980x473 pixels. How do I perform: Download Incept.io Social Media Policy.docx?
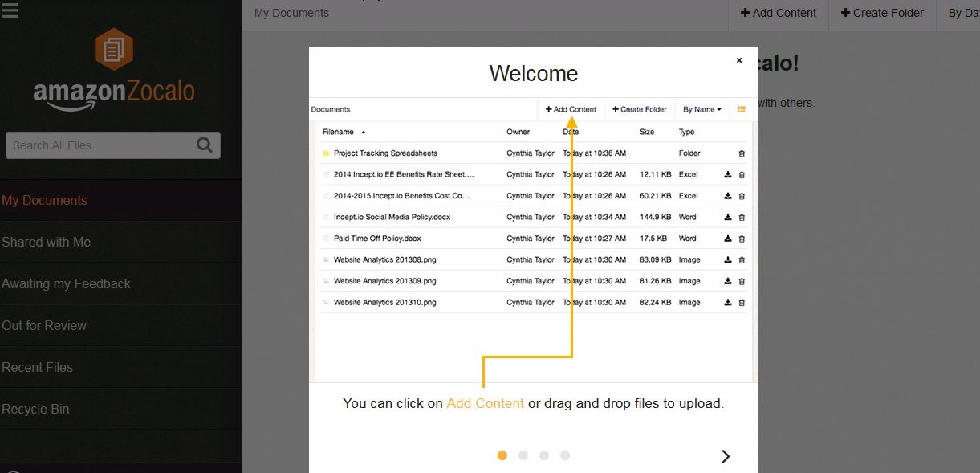point(728,217)
